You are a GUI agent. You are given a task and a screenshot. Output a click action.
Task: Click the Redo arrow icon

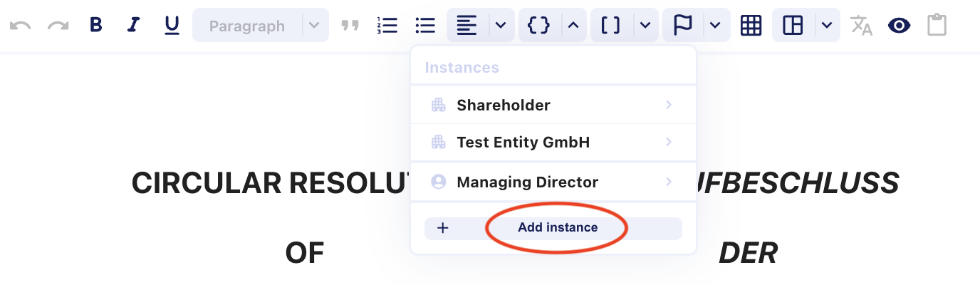(58, 26)
